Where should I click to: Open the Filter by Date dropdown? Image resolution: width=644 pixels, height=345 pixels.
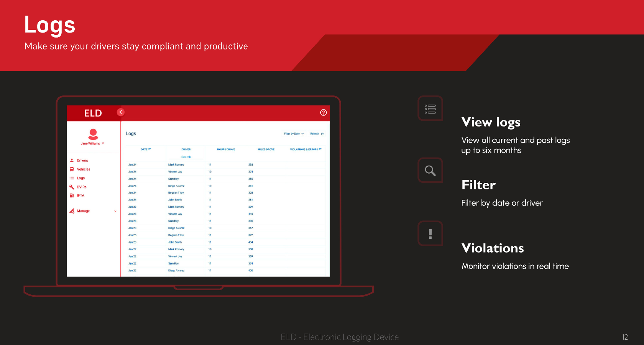pyautogui.click(x=294, y=134)
